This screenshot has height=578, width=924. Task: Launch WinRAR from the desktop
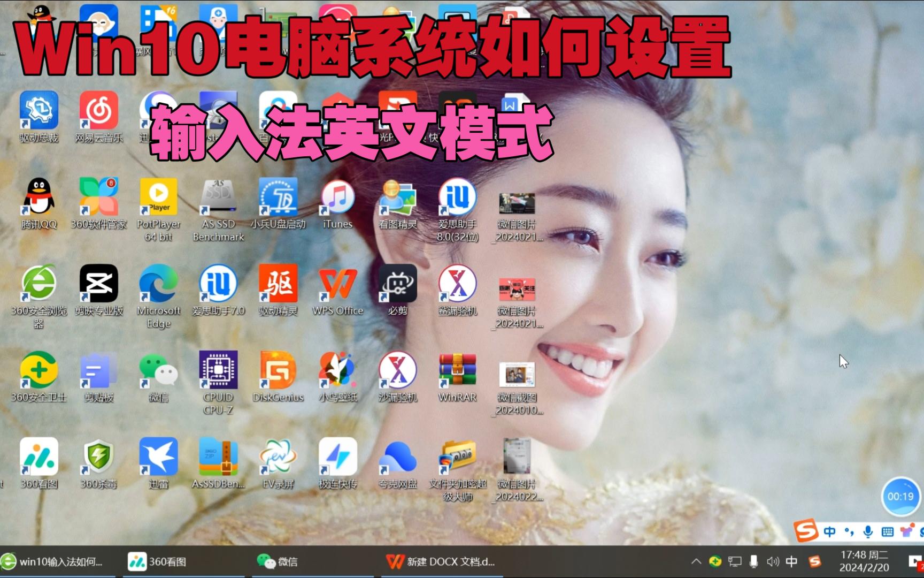pyautogui.click(x=458, y=377)
